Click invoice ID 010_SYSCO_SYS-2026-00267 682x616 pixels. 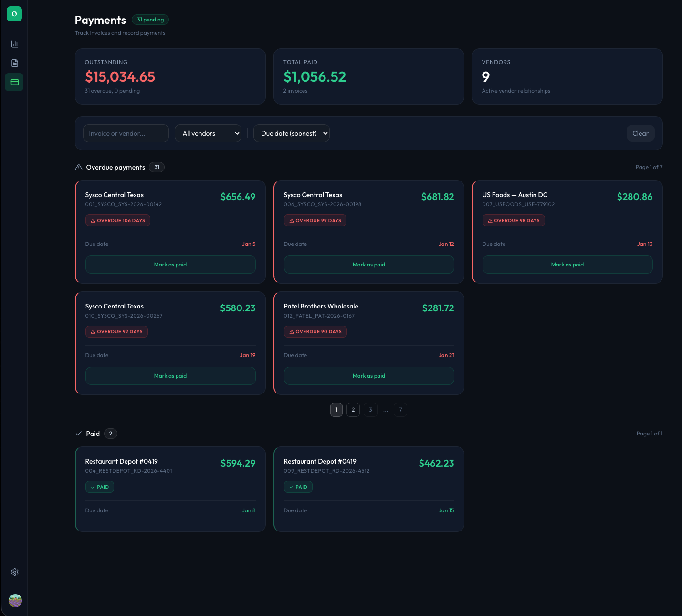(x=124, y=316)
